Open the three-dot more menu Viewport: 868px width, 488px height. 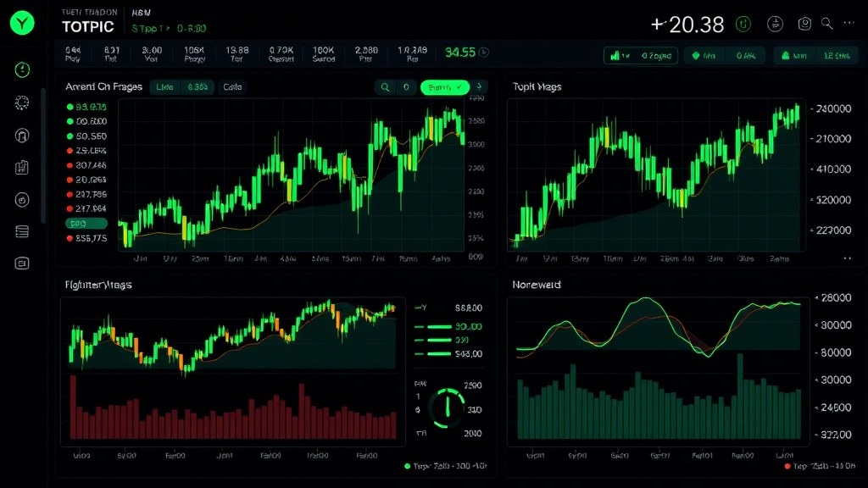[849, 23]
